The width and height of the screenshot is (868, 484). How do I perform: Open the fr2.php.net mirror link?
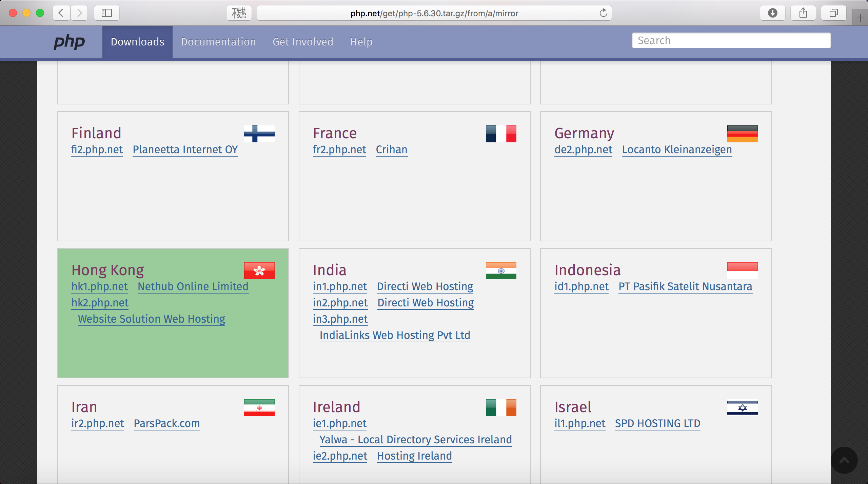tap(339, 149)
